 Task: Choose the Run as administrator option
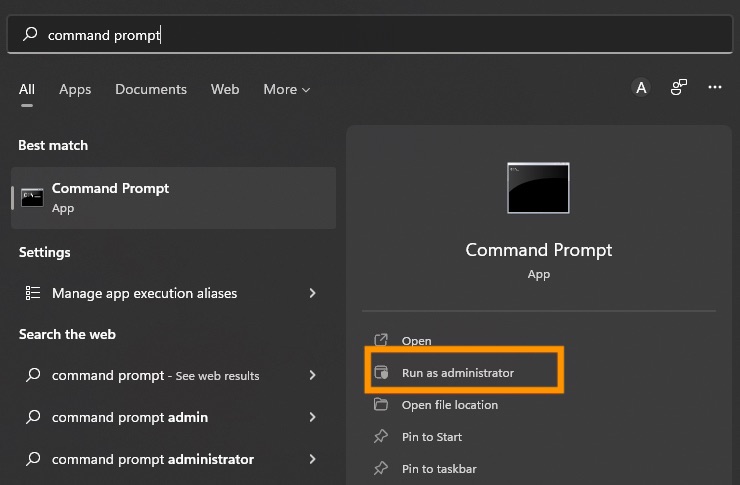click(458, 373)
